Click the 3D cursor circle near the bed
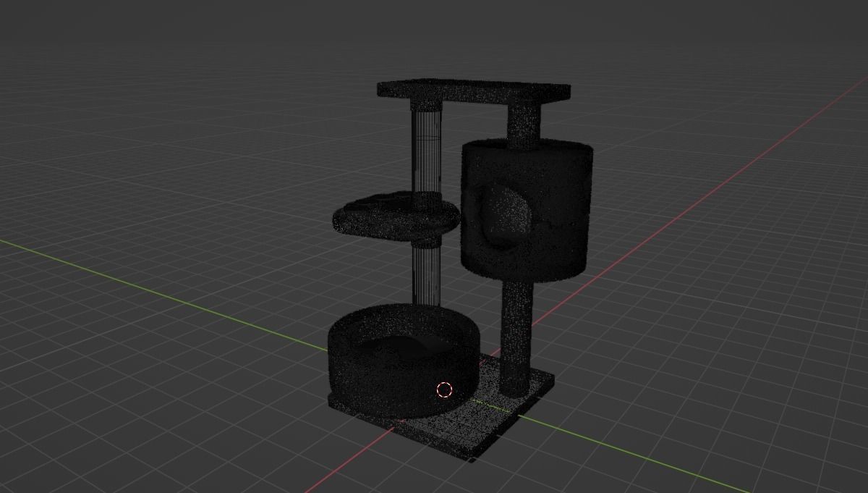 [444, 390]
